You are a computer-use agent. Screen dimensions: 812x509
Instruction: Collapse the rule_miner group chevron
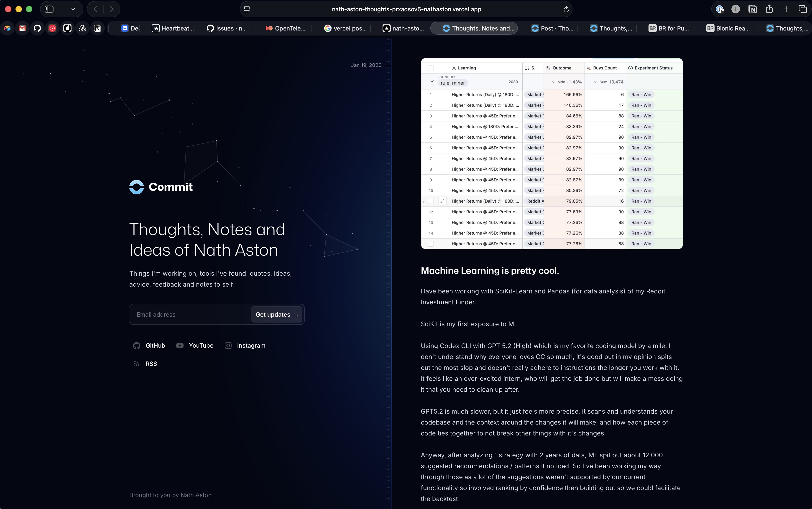pos(432,81)
